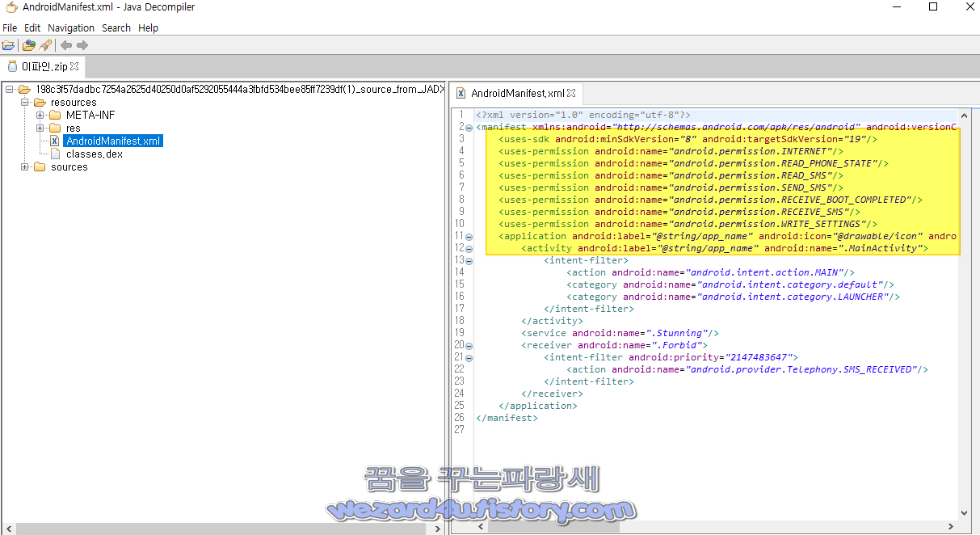Click the Java Decompiler title bar icon
This screenshot has width=980, height=535.
click(x=11, y=7)
